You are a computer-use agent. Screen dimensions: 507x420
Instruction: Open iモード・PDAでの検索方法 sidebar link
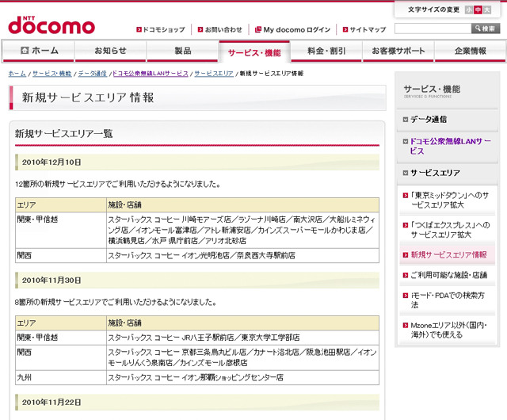pos(448,300)
